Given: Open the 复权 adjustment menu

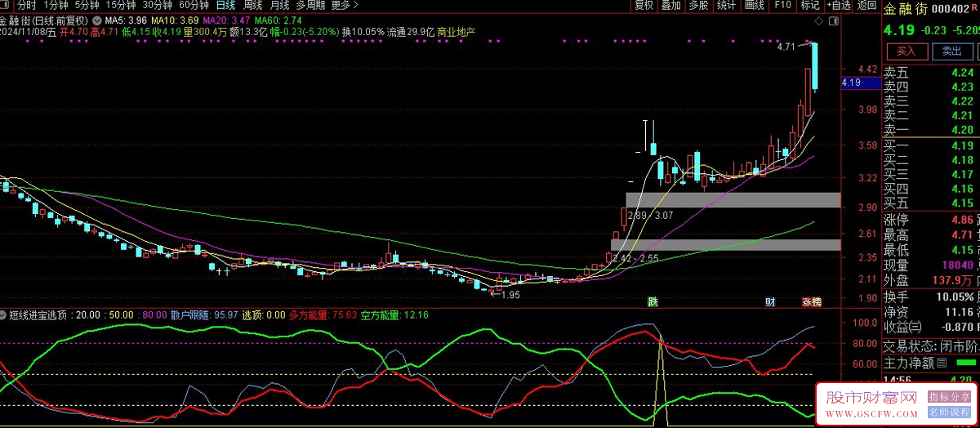Looking at the screenshot, I should (x=644, y=6).
